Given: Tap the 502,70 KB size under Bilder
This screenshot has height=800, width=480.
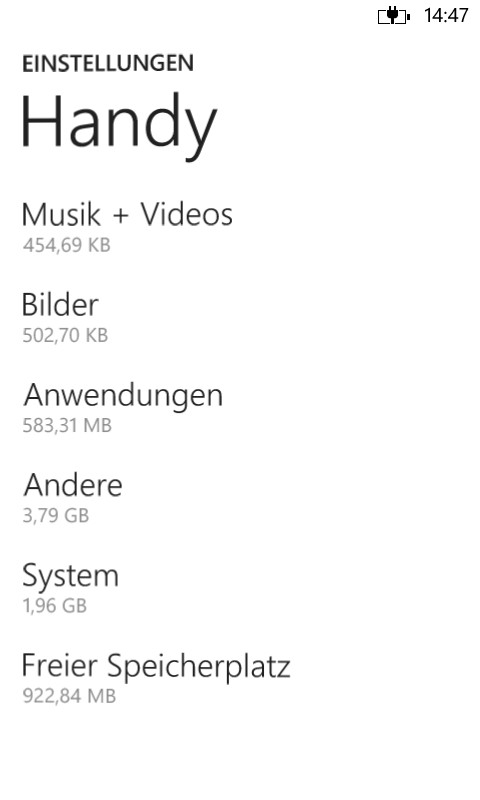Looking at the screenshot, I should [65, 336].
